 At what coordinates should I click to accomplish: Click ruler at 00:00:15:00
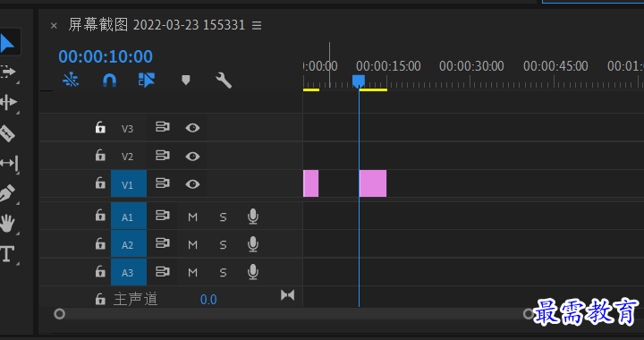388,66
